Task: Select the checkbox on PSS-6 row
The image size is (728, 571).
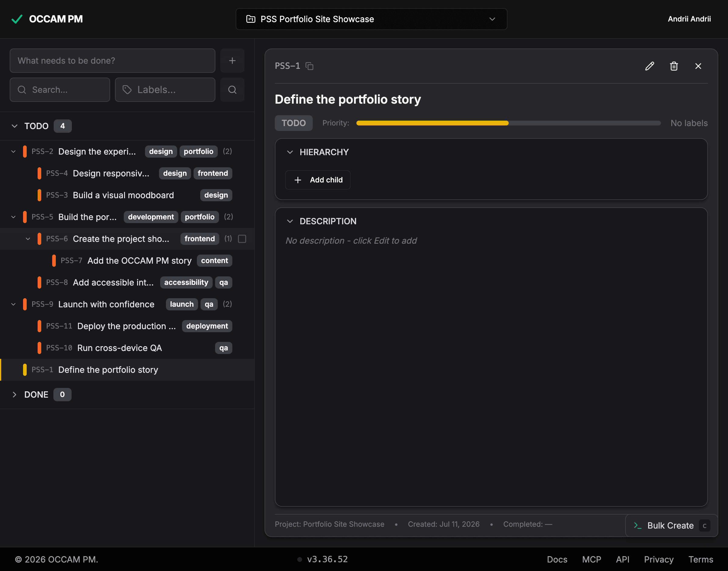Action: coord(242,239)
